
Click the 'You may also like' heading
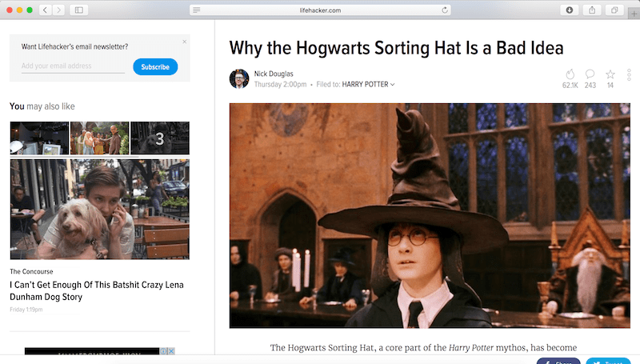(42, 106)
